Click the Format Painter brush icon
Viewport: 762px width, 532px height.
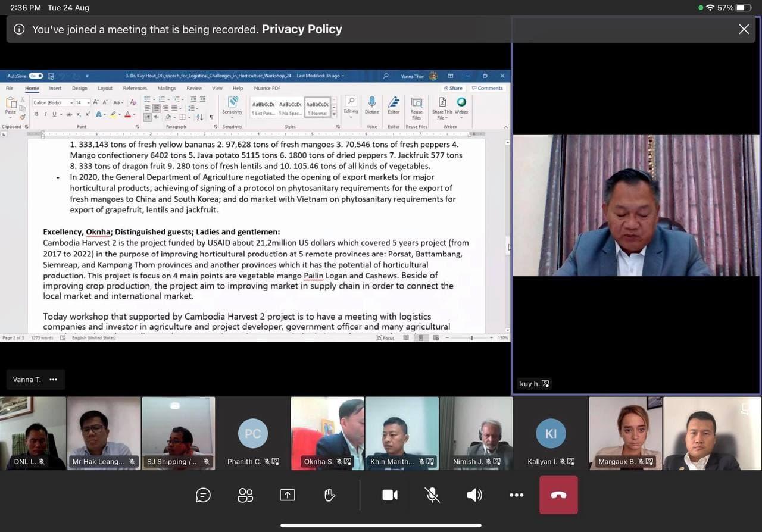coord(22,117)
